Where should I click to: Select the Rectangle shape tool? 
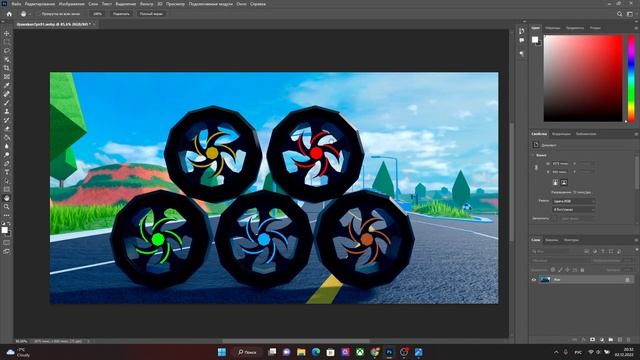tap(7, 189)
